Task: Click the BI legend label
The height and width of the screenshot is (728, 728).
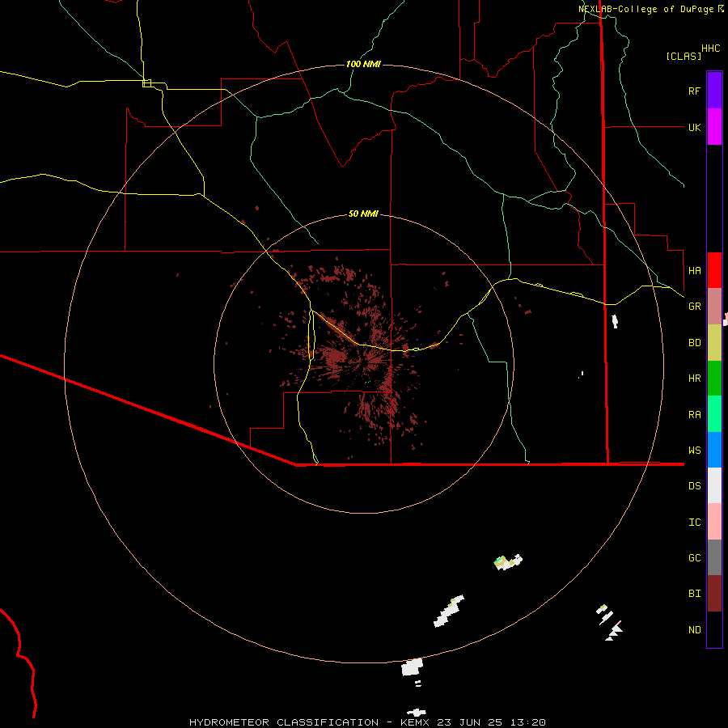Action: [694, 594]
